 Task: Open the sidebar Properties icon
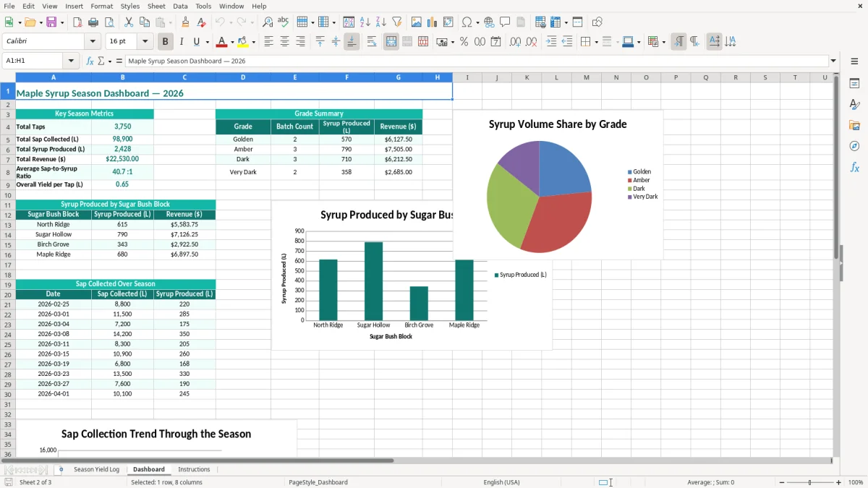pyautogui.click(x=854, y=83)
